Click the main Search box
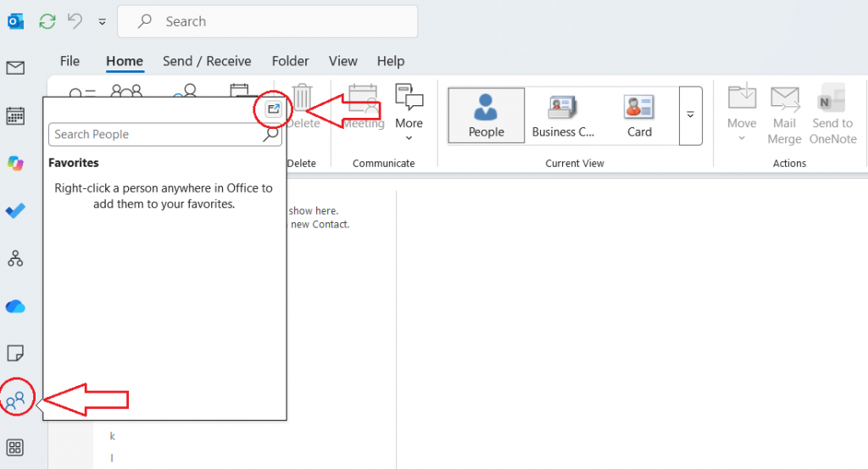 267,21
